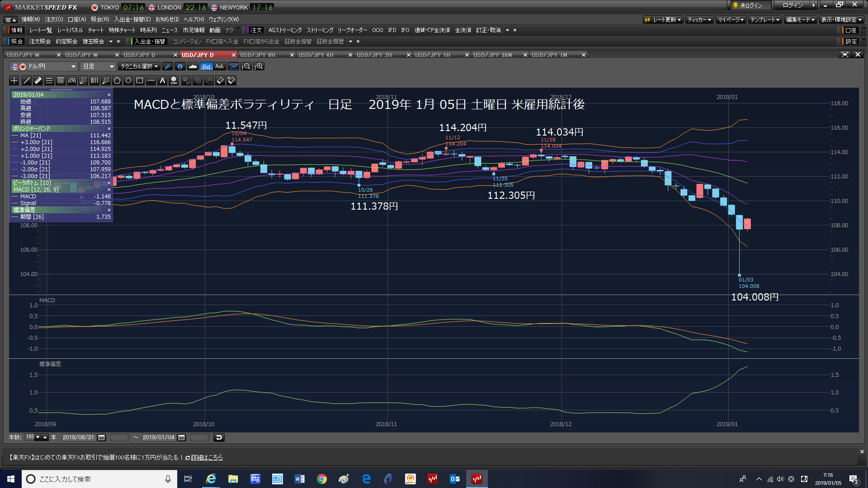The width and height of the screenshot is (868, 488).
Task: Select the fan lines drawing tool
Action: (x=83, y=80)
